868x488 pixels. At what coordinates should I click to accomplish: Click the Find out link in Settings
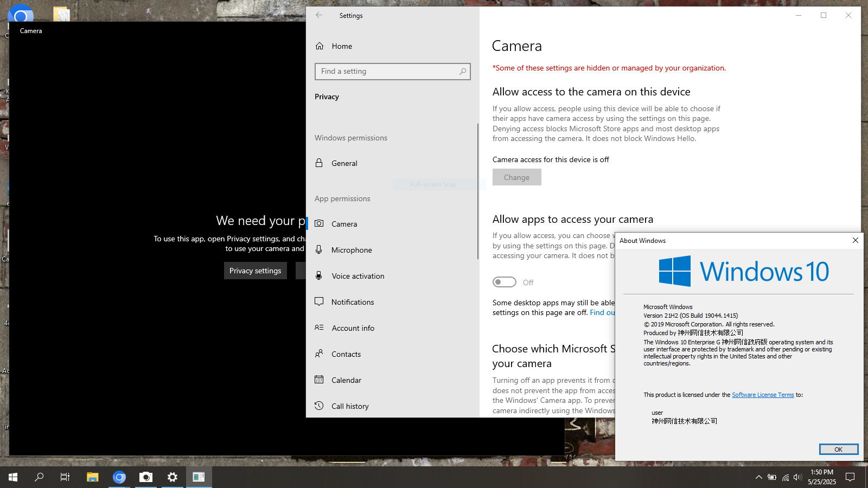click(602, 312)
